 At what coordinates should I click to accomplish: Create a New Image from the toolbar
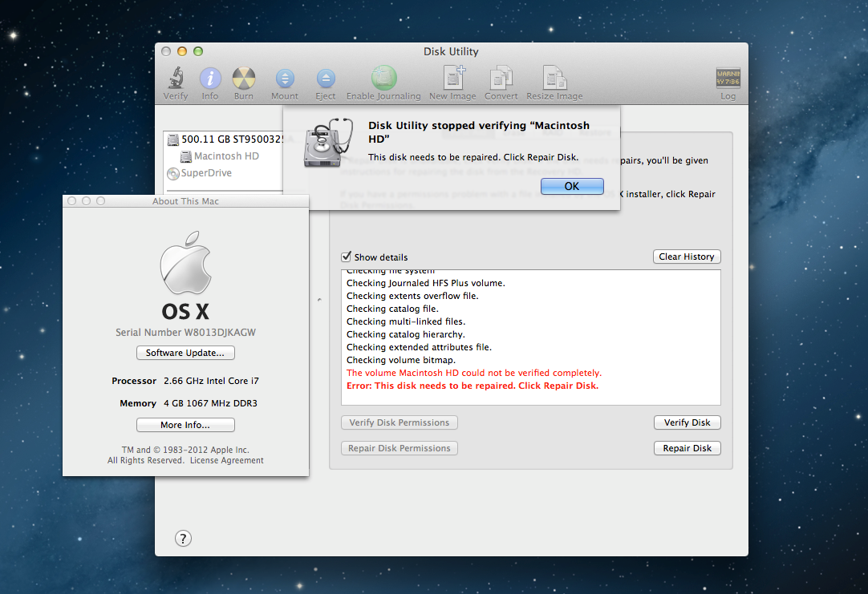point(452,80)
